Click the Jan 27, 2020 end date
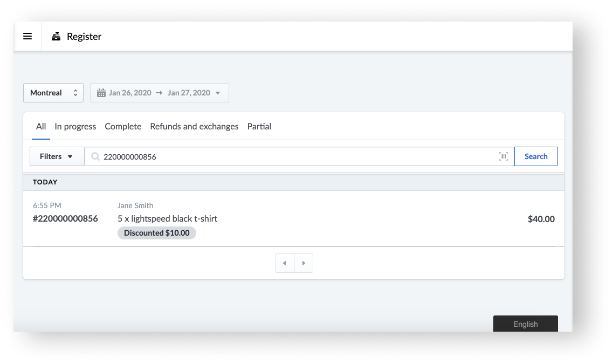Screen dimensions: 613x364 point(189,93)
